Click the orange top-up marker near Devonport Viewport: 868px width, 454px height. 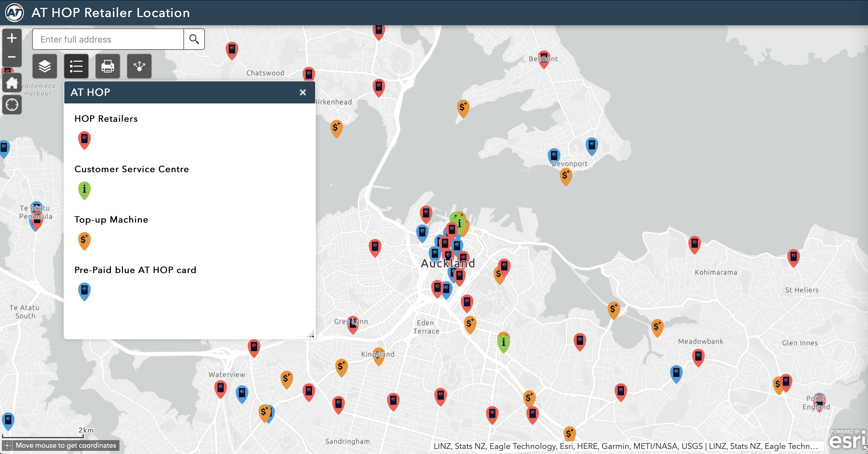(566, 176)
